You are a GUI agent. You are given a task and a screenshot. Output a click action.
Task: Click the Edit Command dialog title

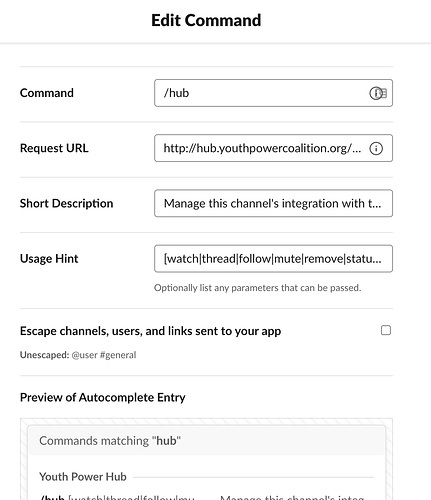206,20
